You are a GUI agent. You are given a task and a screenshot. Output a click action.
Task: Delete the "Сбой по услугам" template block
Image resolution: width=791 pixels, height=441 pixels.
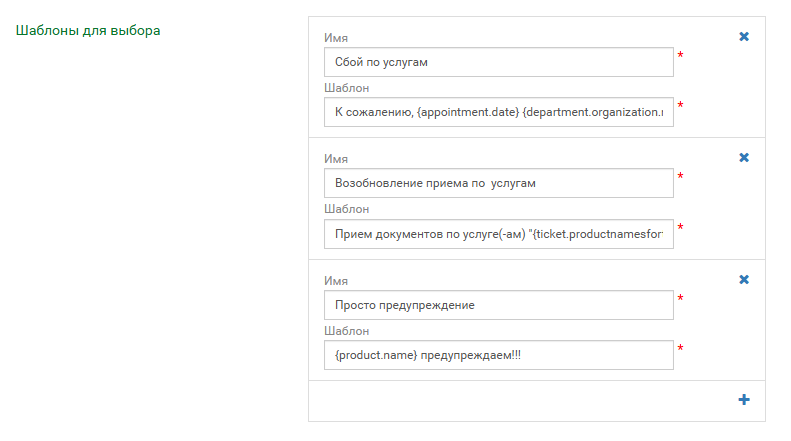744,36
